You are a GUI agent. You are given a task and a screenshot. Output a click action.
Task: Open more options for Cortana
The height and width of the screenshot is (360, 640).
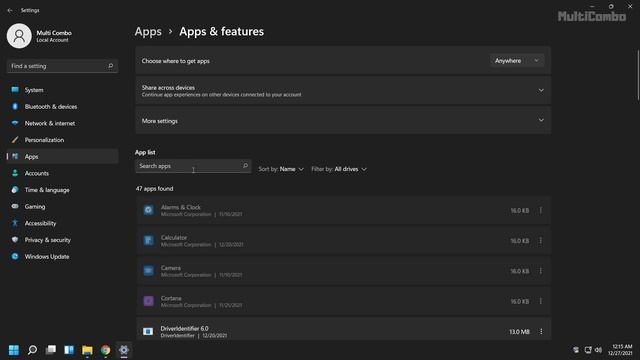pyautogui.click(x=541, y=301)
